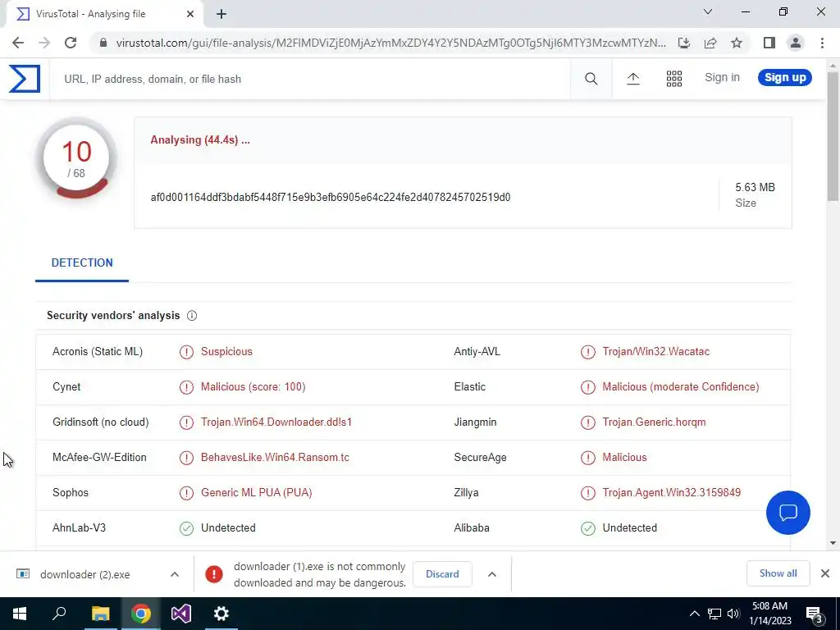Click the share page icon in address bar
The width and height of the screenshot is (840, 630).
(x=710, y=43)
